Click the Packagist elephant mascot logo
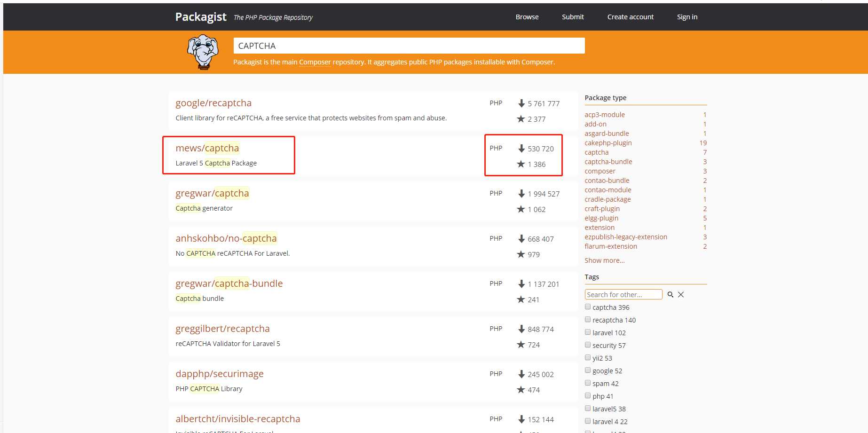Viewport: 868px width, 433px height. tap(203, 52)
